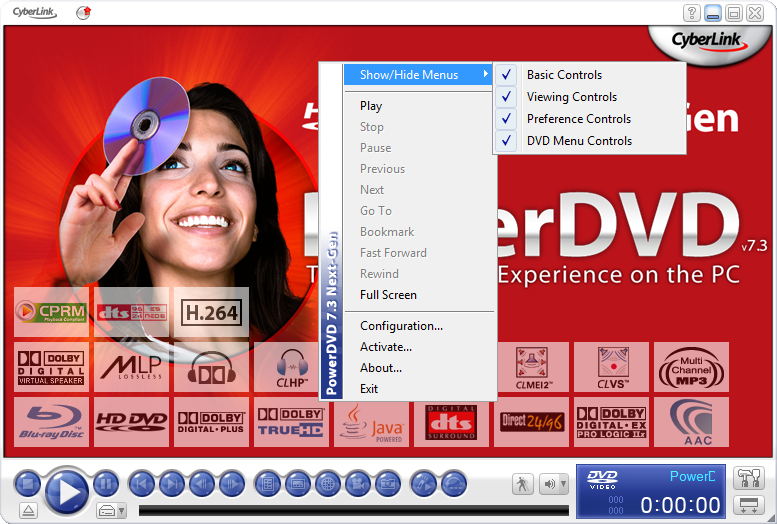Viewport: 777px width, 524px height.
Task: Click the upgrade icon beside CyberLink title
Action: click(84, 12)
